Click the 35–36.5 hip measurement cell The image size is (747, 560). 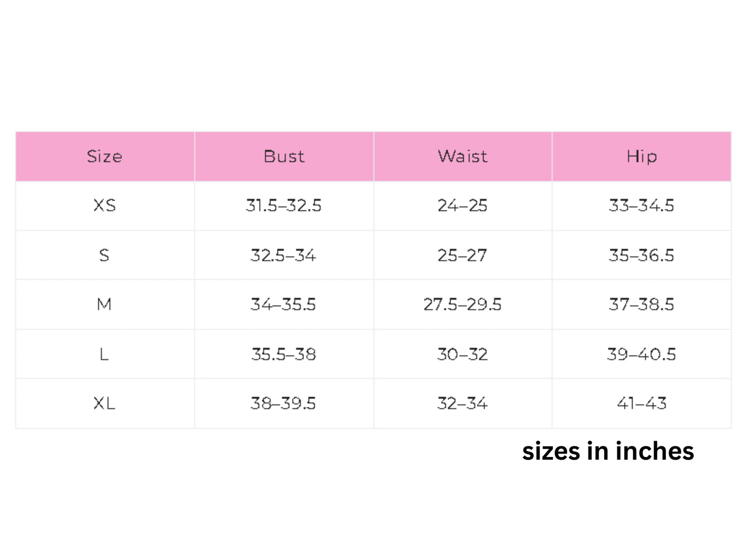click(641, 255)
